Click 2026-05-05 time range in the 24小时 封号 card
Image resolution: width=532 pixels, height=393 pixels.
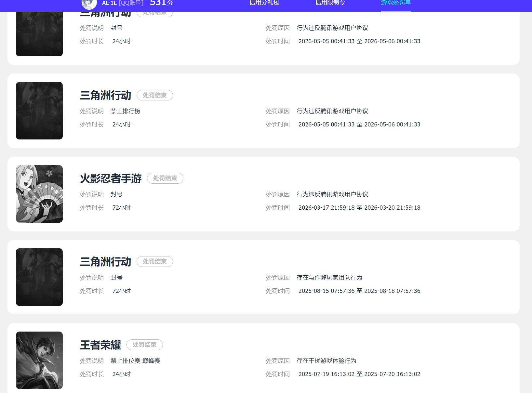(x=359, y=41)
